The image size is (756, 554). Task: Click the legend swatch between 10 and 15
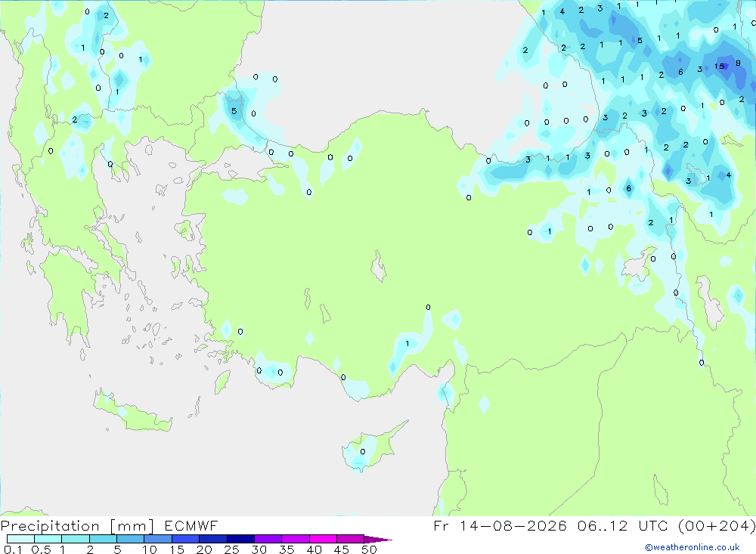click(158, 539)
